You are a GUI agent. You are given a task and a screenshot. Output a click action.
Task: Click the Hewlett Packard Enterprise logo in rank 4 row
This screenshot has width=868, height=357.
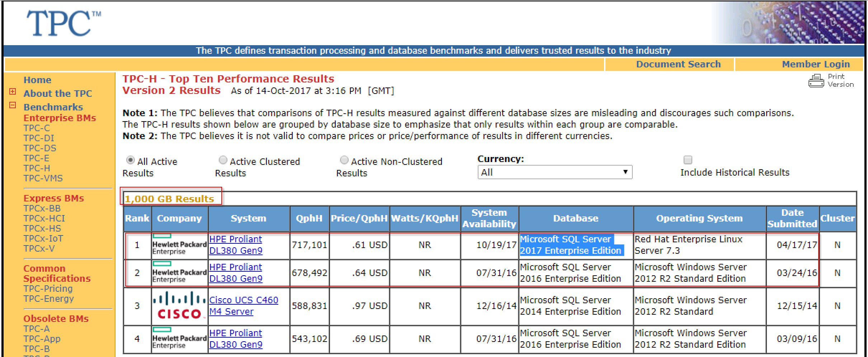click(x=179, y=338)
